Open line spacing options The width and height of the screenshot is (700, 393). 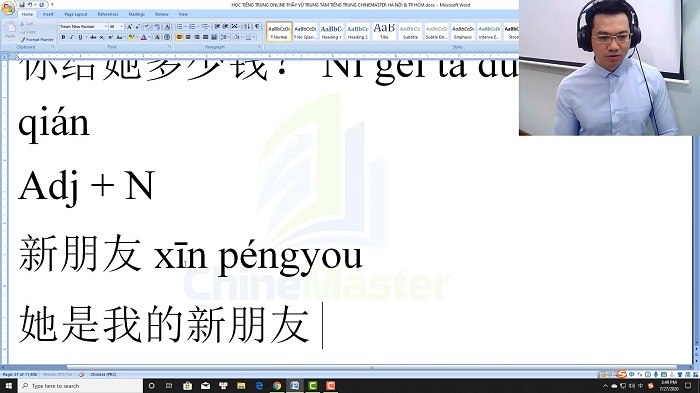coord(225,37)
